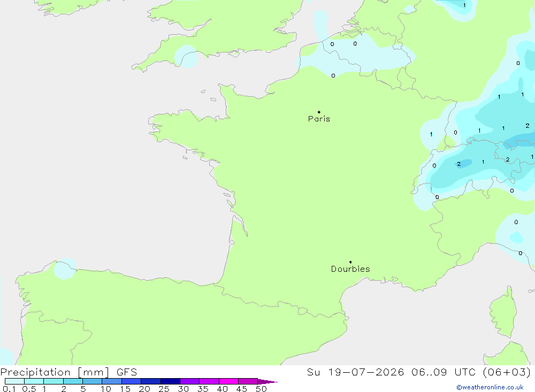Select the Dourbies location label
Image resolution: width=535 pixels, height=392 pixels.
tap(350, 269)
